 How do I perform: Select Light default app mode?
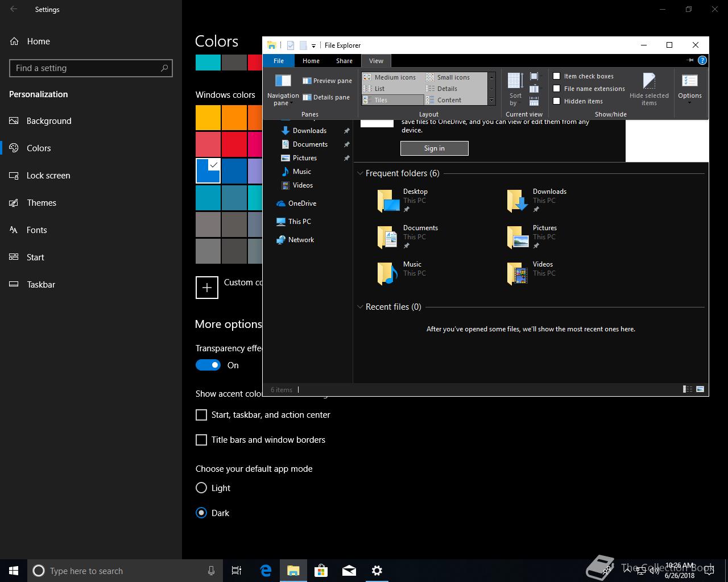click(201, 488)
